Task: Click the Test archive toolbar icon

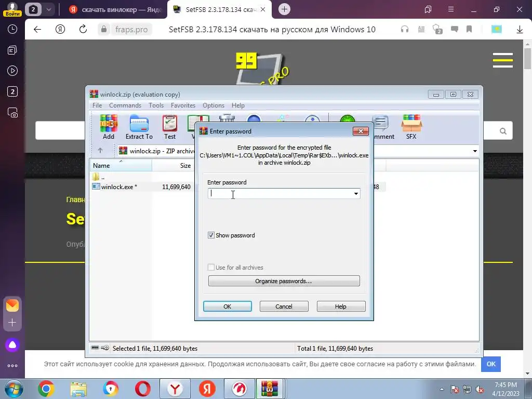Action: [170, 127]
